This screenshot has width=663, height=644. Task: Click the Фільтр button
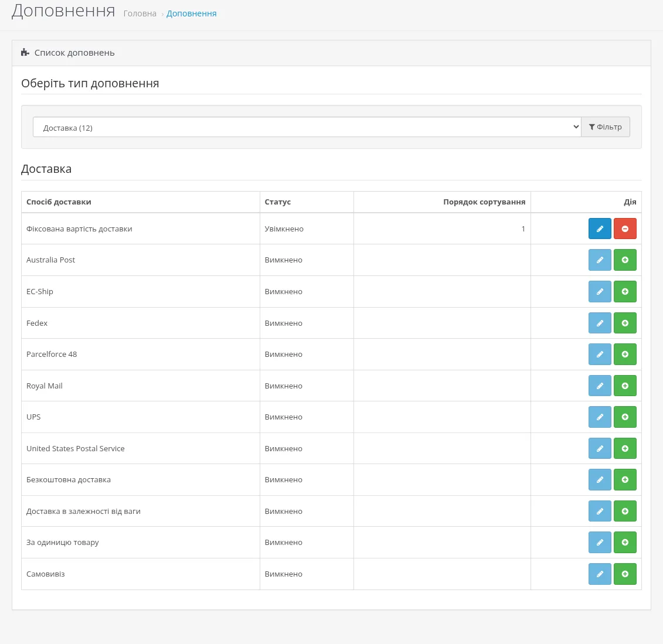pyautogui.click(x=606, y=127)
